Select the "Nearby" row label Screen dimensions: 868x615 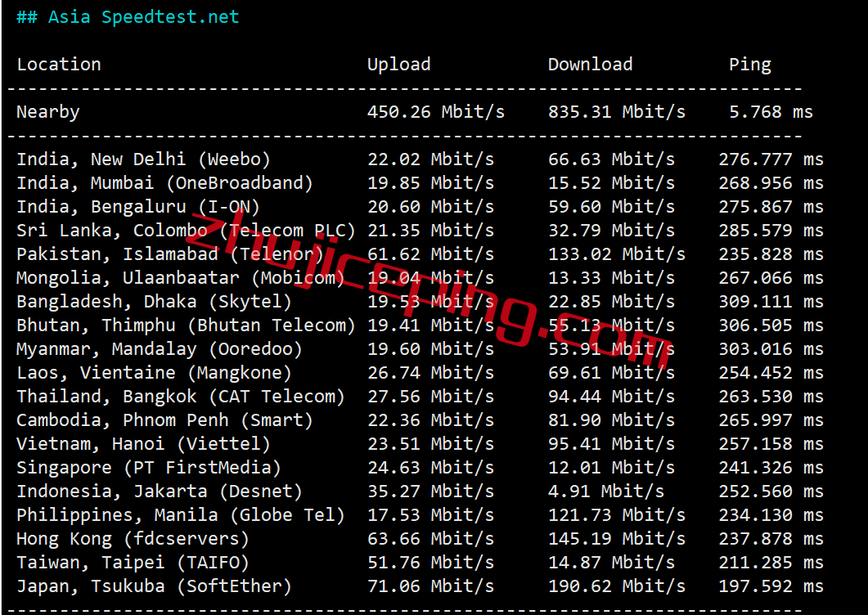click(x=48, y=112)
